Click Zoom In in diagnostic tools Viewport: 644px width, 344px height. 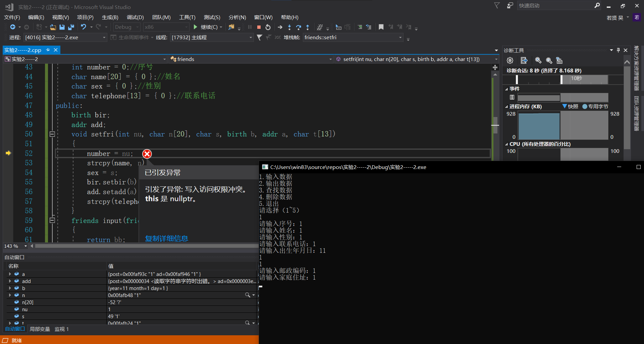click(538, 60)
